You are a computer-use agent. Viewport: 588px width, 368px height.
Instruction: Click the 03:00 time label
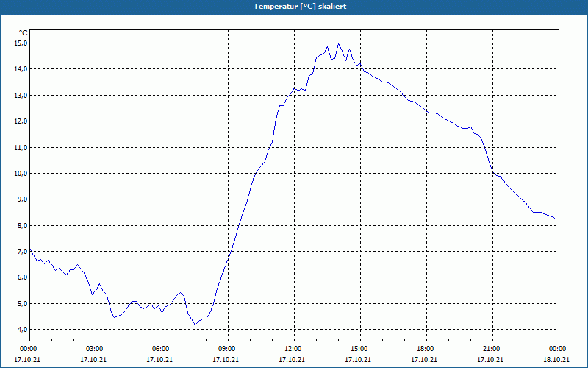(x=96, y=349)
